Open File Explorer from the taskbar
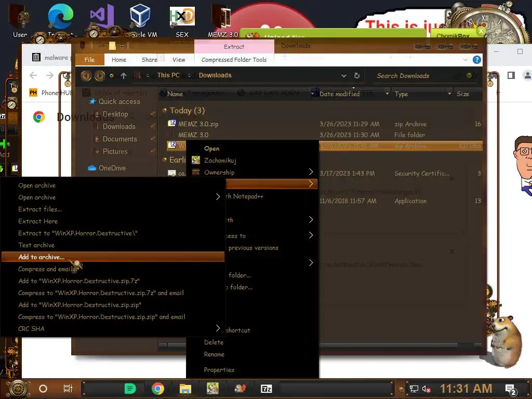 185,389
